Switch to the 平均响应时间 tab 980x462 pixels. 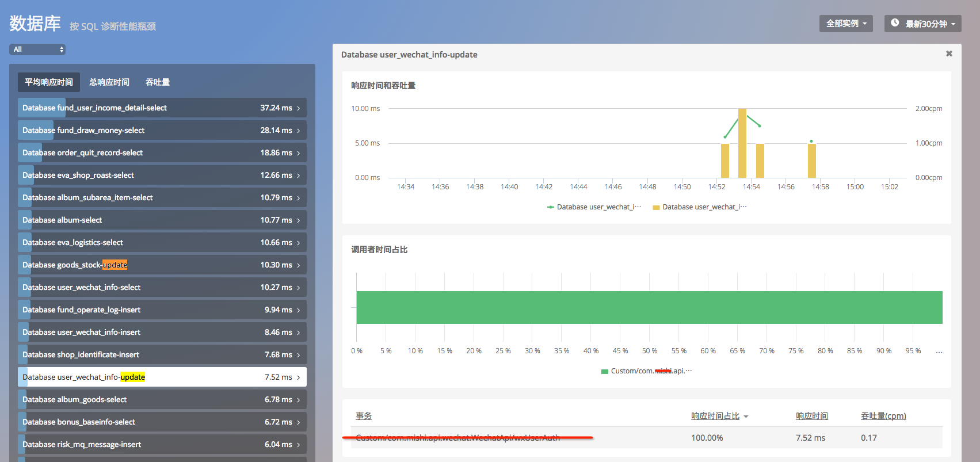pos(49,82)
